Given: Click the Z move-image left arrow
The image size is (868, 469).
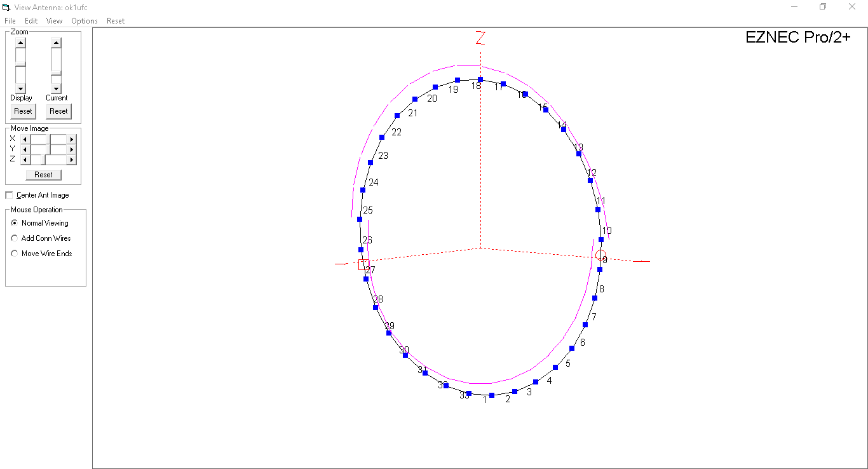Looking at the screenshot, I should coord(25,160).
